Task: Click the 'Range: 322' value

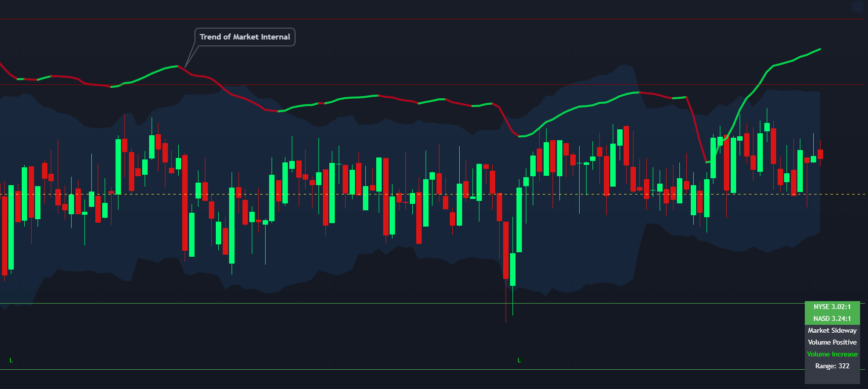Action: click(832, 366)
